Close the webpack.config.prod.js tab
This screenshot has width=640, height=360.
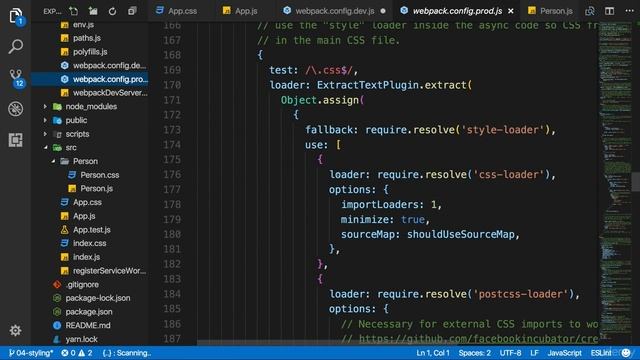point(511,11)
